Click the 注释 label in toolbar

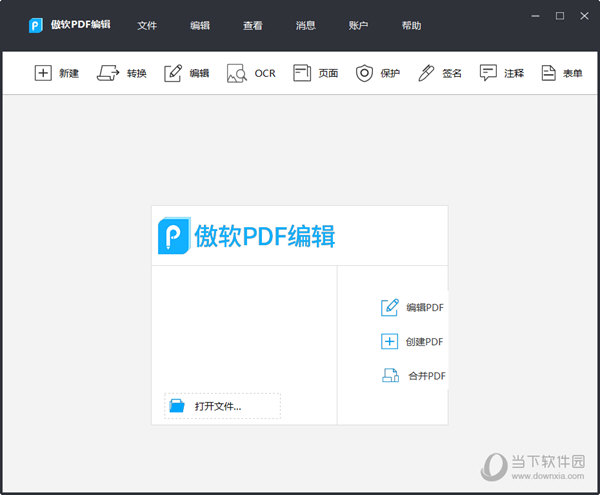click(x=514, y=73)
